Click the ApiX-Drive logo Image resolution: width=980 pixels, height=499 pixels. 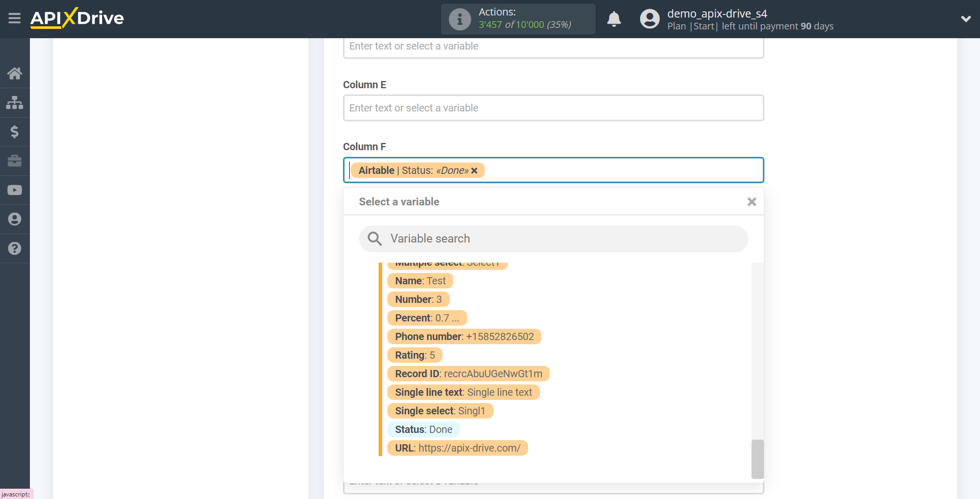pos(77,18)
